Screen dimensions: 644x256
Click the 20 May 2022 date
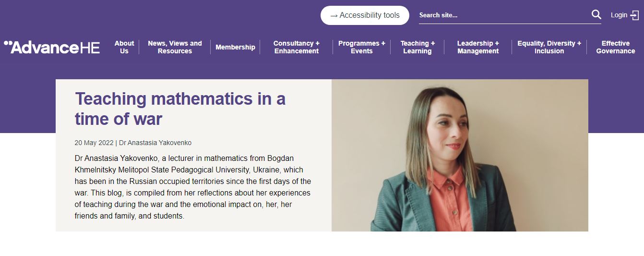click(94, 143)
